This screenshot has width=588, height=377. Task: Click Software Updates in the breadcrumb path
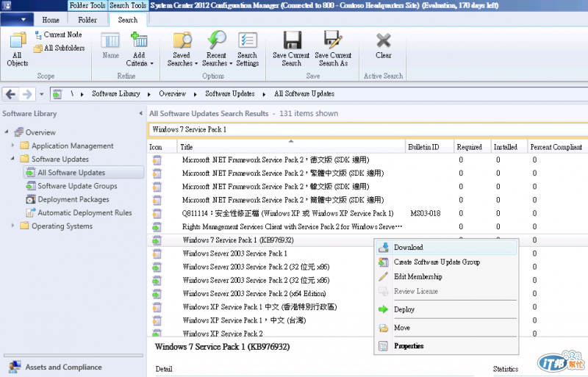tap(229, 94)
